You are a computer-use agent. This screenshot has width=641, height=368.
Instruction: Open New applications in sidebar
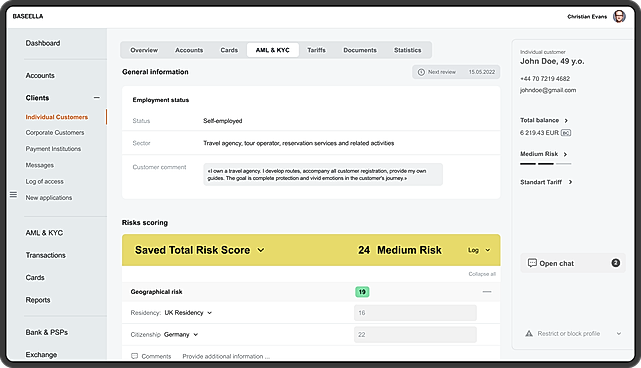[49, 197]
